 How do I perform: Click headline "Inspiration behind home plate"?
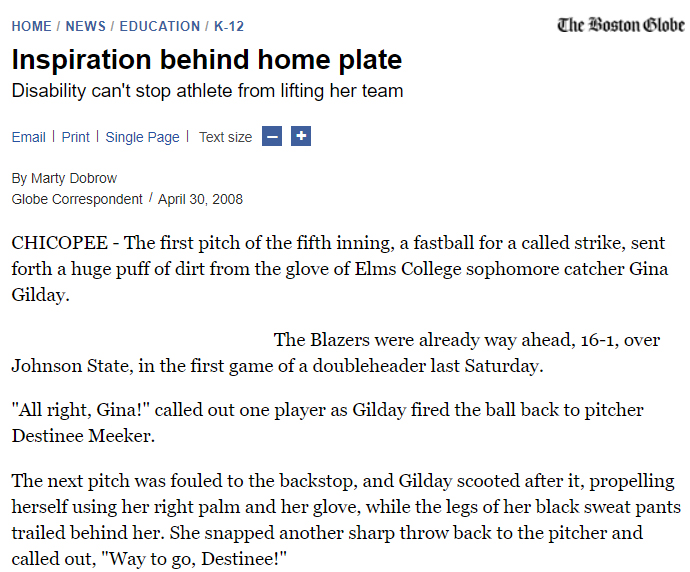click(x=206, y=60)
